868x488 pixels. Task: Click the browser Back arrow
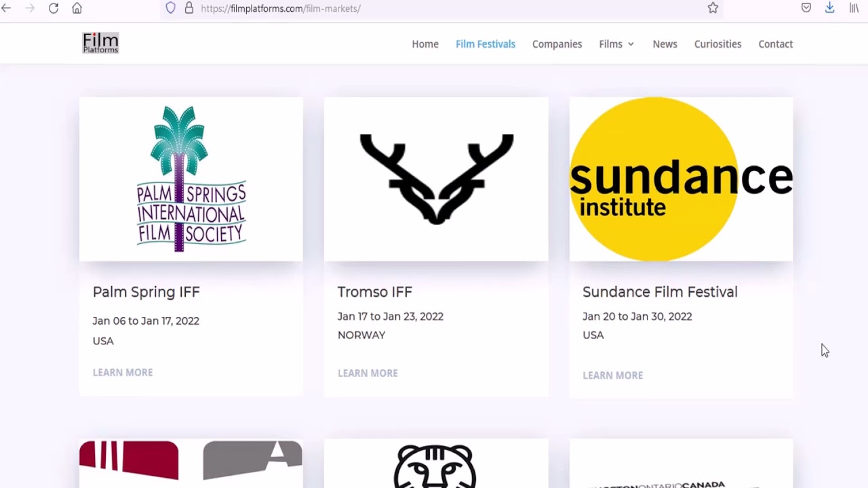point(6,8)
